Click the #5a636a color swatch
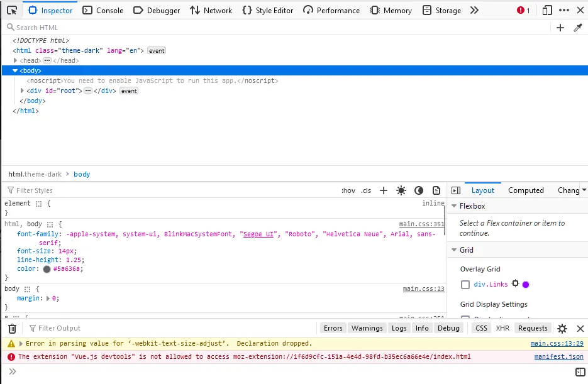The height and width of the screenshot is (384, 588). point(47,269)
